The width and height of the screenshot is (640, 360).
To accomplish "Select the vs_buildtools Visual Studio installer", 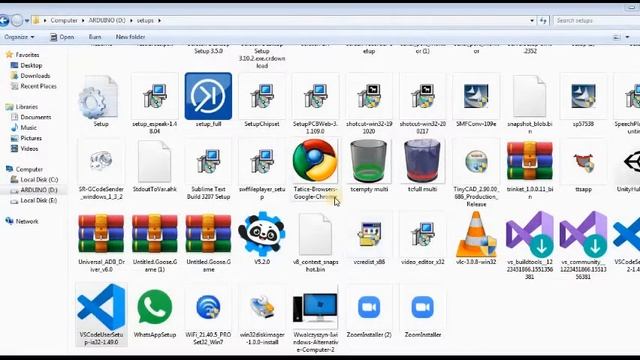I will click(529, 234).
